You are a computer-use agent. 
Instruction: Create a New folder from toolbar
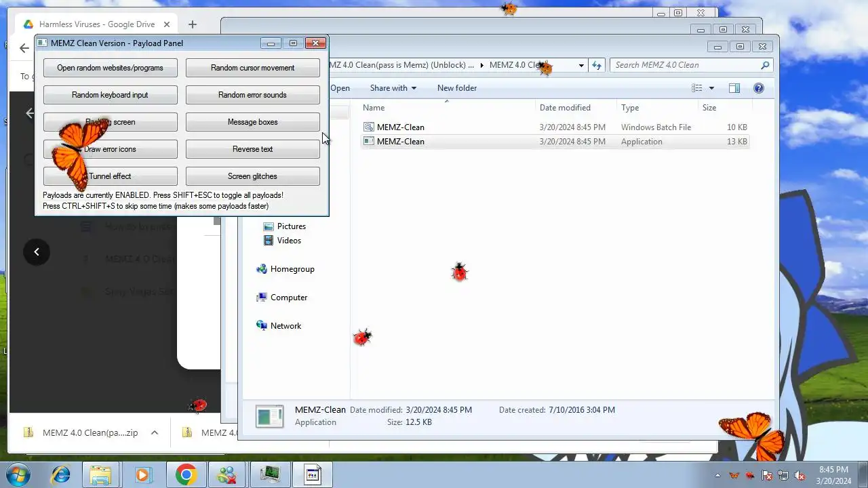tap(457, 88)
